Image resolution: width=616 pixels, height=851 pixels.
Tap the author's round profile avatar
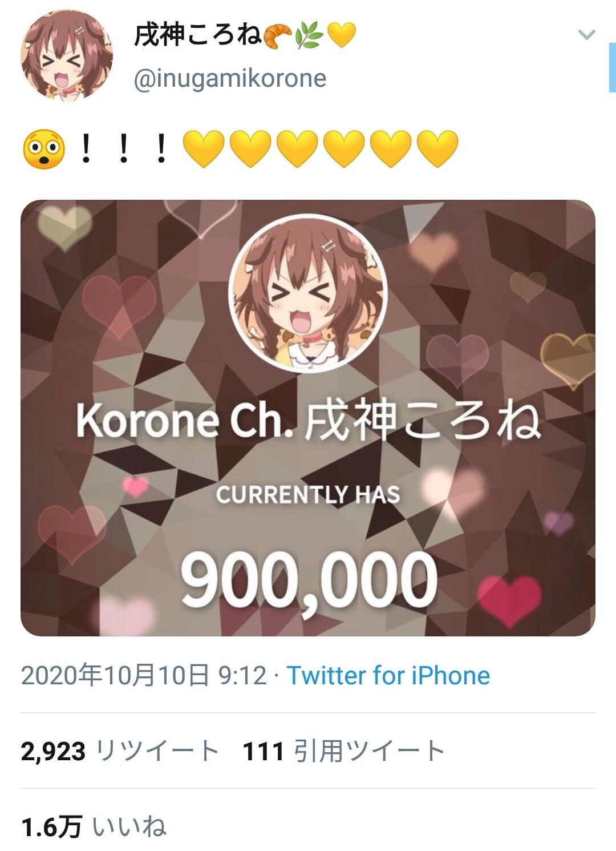click(67, 55)
